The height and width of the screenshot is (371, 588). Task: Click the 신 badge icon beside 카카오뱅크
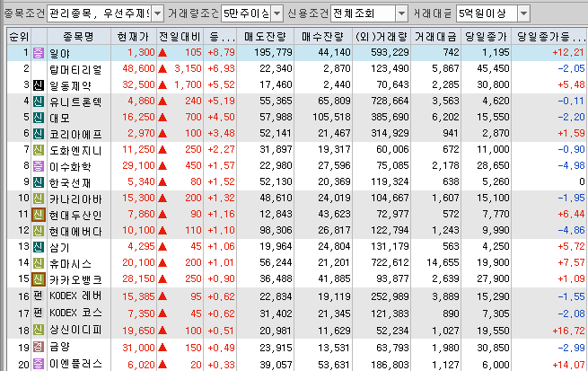click(x=39, y=279)
